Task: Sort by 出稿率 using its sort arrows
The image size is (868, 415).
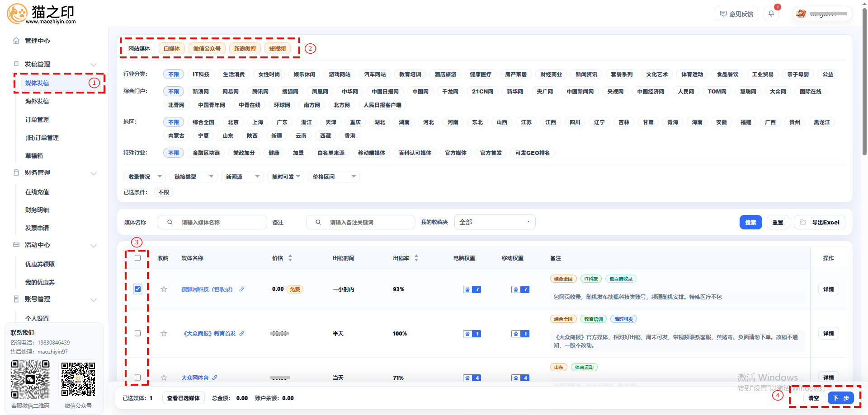Action: point(416,258)
